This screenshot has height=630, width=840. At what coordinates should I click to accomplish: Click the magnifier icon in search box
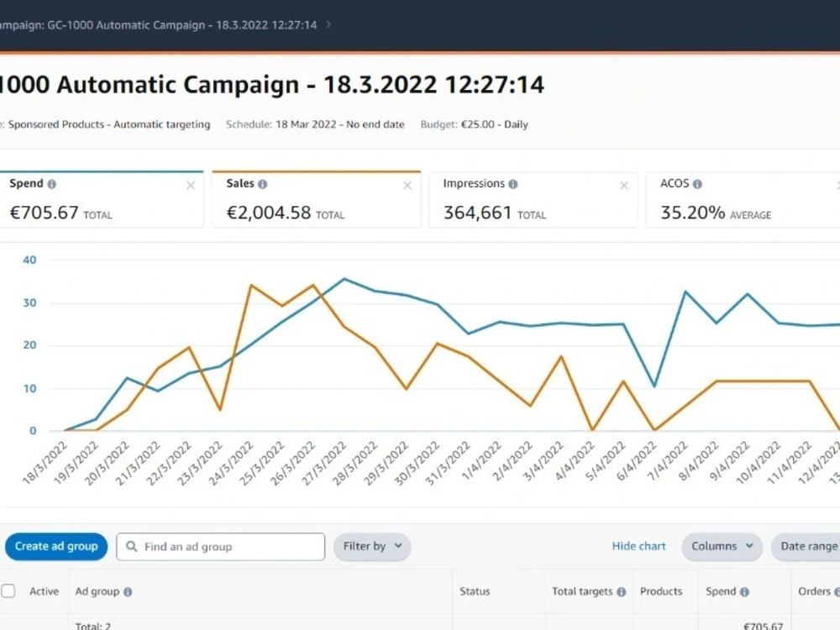coord(131,547)
